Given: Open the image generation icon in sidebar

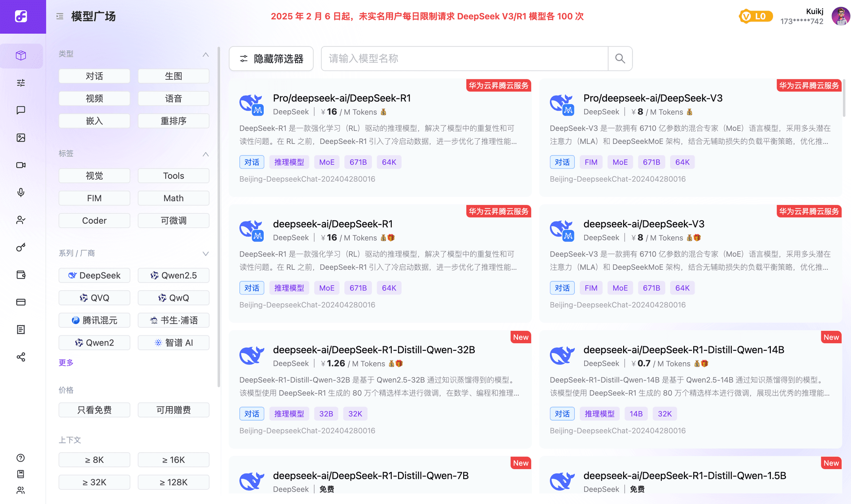Looking at the screenshot, I should pyautogui.click(x=21, y=138).
